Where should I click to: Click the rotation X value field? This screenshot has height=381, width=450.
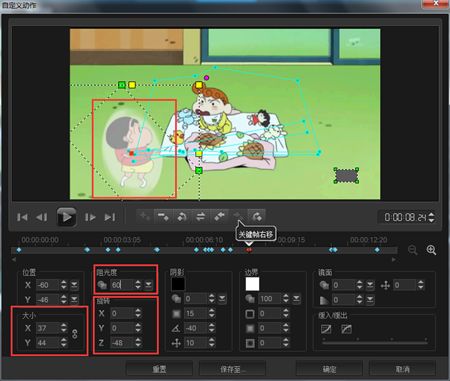(x=122, y=313)
